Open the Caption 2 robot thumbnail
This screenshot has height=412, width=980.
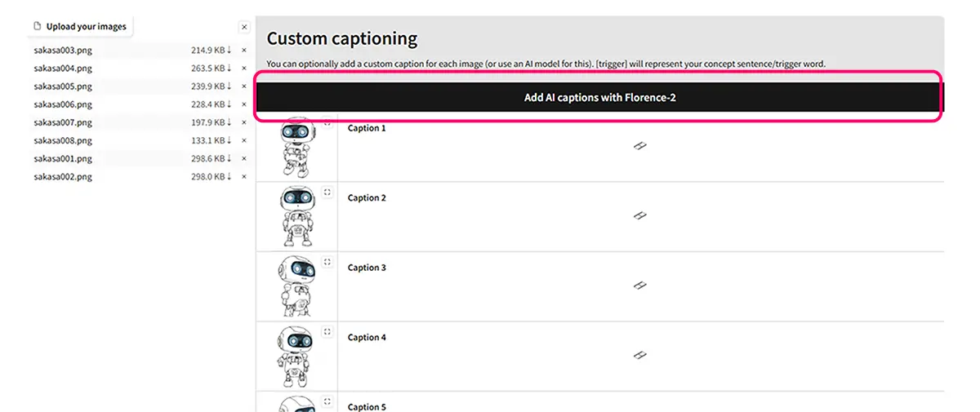pos(296,216)
